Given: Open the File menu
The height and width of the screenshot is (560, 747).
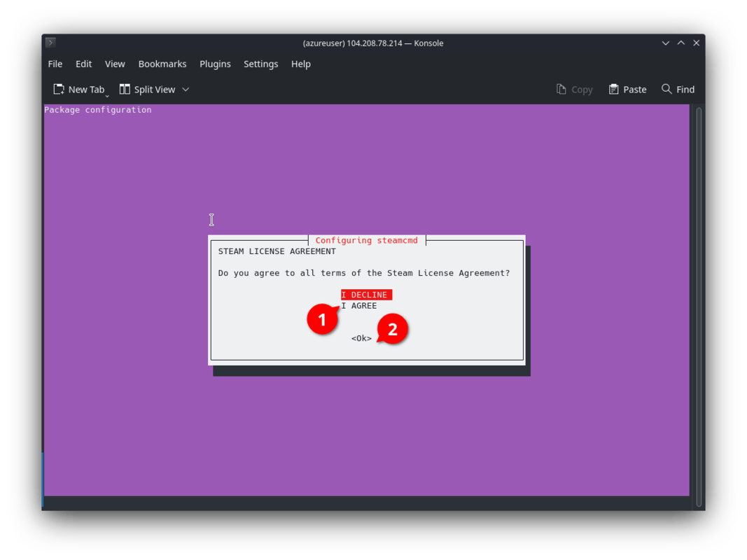Looking at the screenshot, I should (x=55, y=64).
